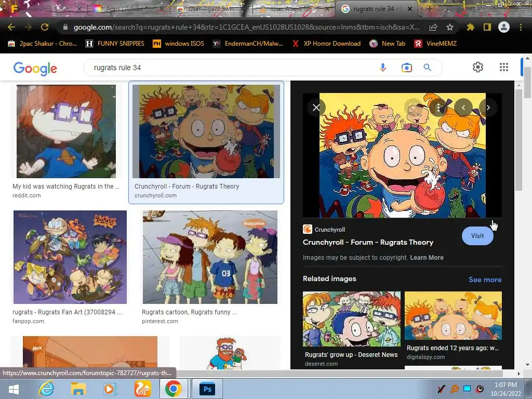Open the Chrome profile avatar

click(504, 27)
